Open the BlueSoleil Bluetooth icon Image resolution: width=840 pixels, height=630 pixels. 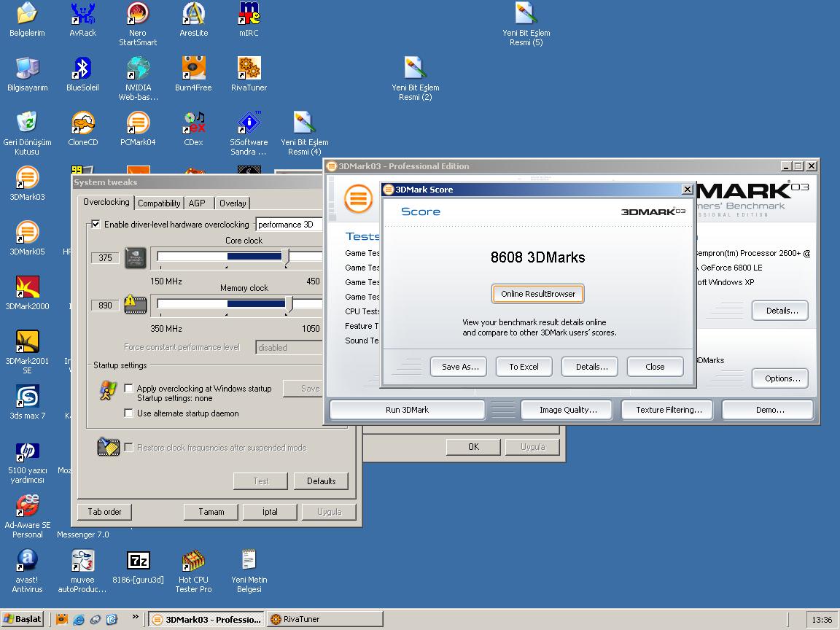[x=82, y=69]
